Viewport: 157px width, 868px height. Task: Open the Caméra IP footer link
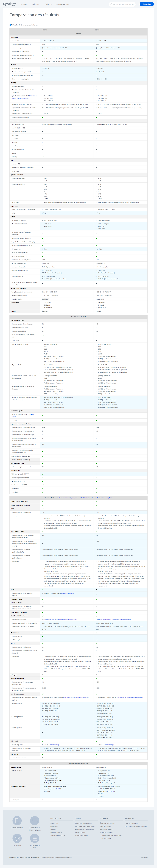pos(54,826)
